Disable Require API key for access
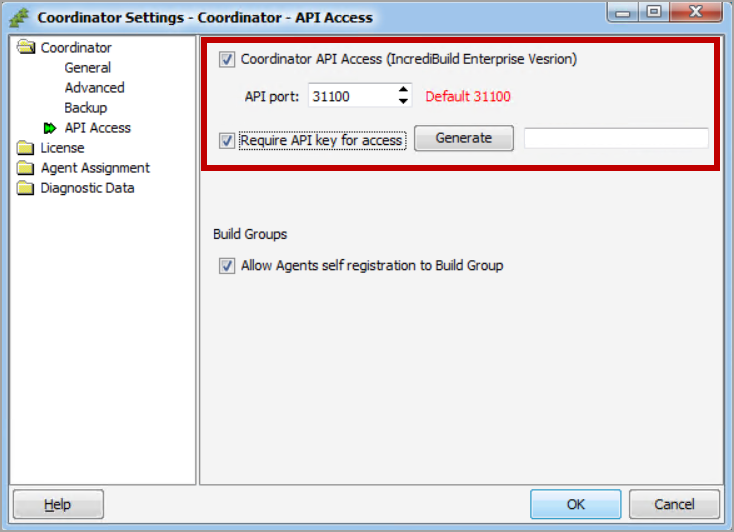This screenshot has width=734, height=532. pyautogui.click(x=227, y=140)
